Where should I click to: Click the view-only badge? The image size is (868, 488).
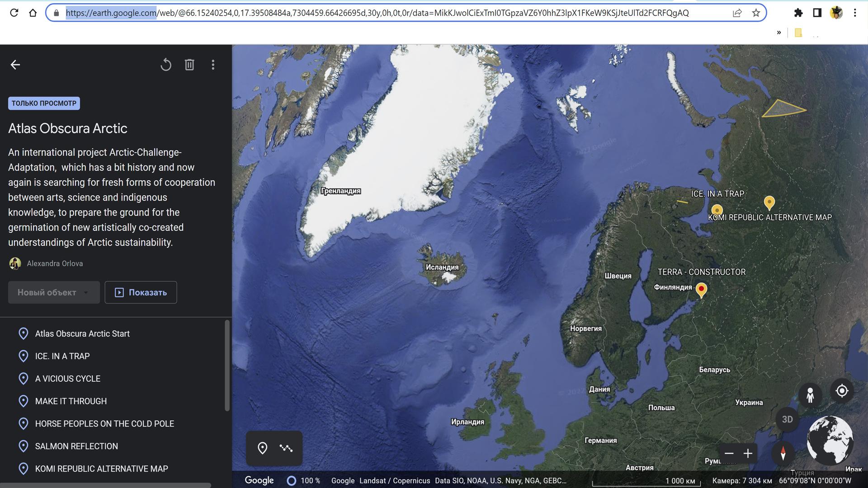(44, 103)
